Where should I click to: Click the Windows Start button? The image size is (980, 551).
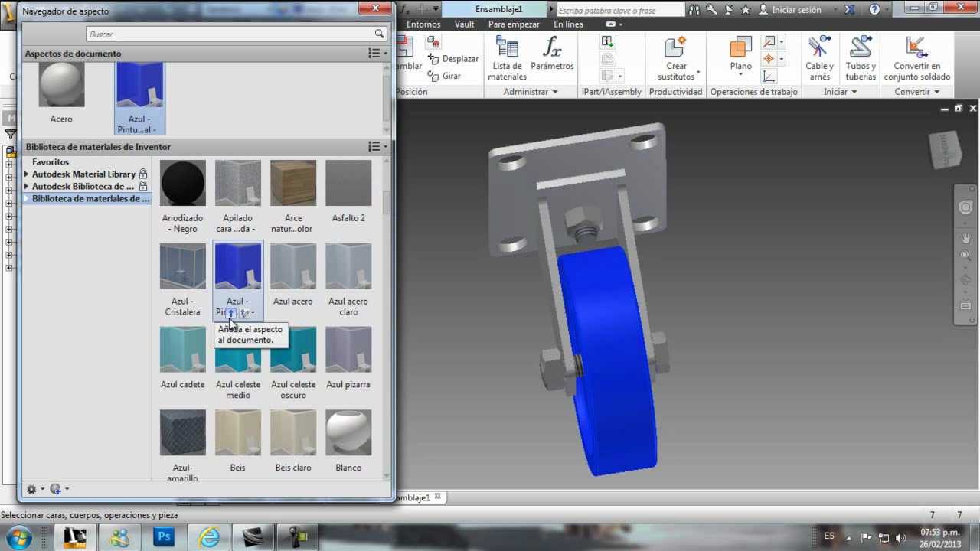point(18,537)
